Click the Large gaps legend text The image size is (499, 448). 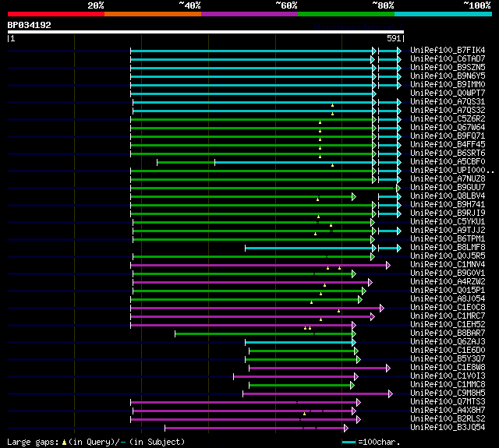coord(96,442)
